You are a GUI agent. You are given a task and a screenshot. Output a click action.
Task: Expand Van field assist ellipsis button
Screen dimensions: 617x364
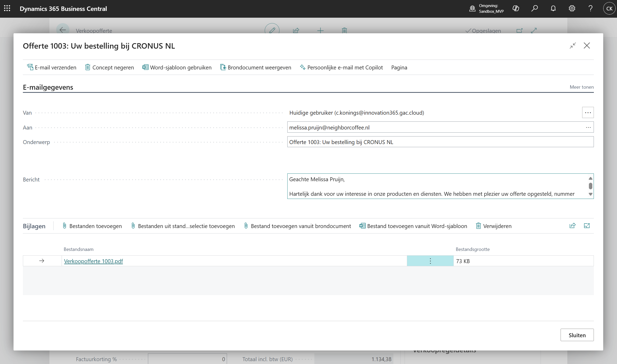[x=588, y=113]
